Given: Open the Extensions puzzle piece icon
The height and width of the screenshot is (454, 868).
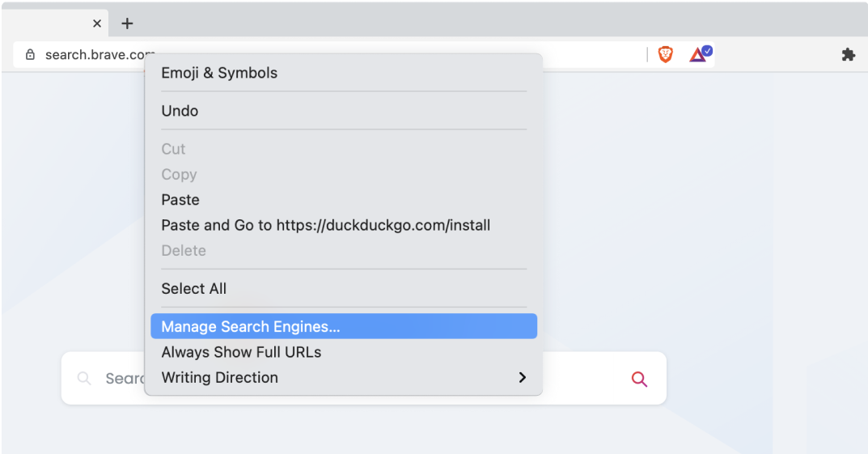Looking at the screenshot, I should point(848,54).
